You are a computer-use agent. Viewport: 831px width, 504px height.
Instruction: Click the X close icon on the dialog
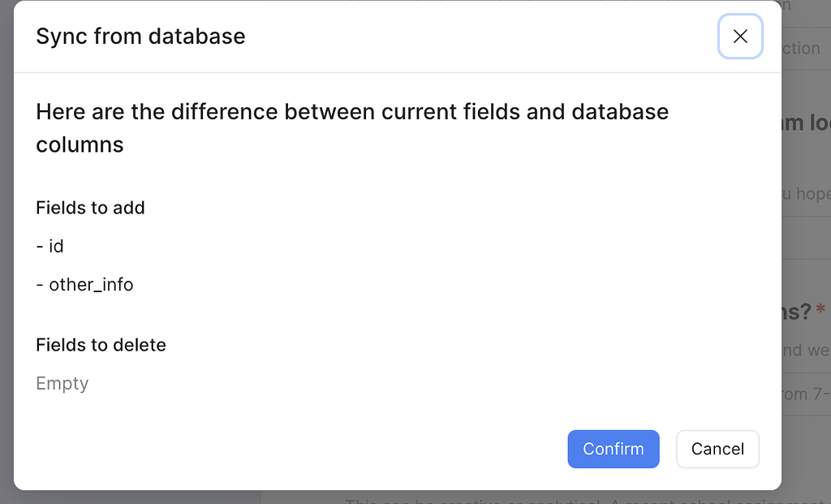point(740,37)
